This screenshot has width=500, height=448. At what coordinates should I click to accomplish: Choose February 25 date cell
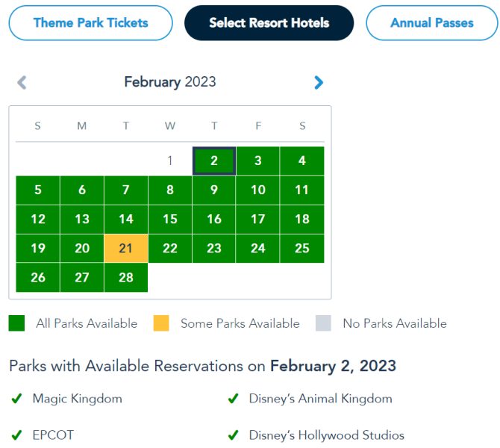click(302, 249)
